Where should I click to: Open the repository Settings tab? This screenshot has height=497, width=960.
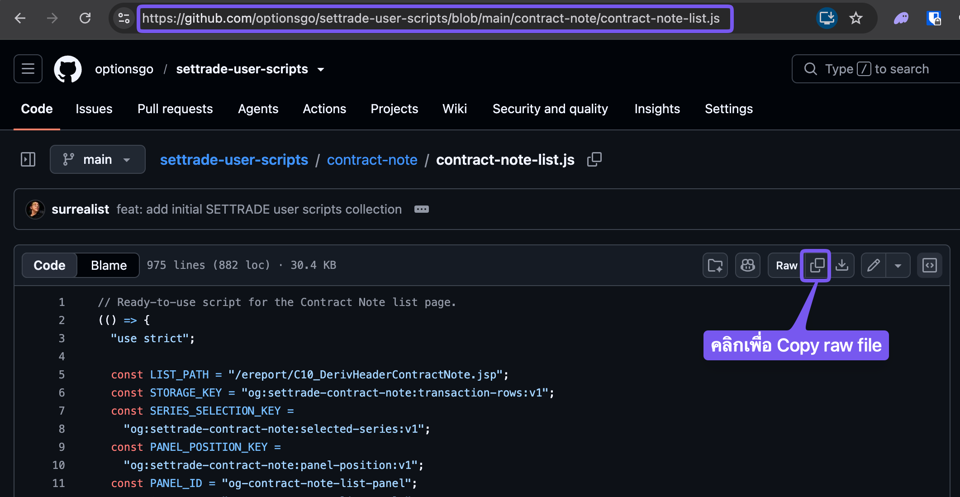point(729,109)
